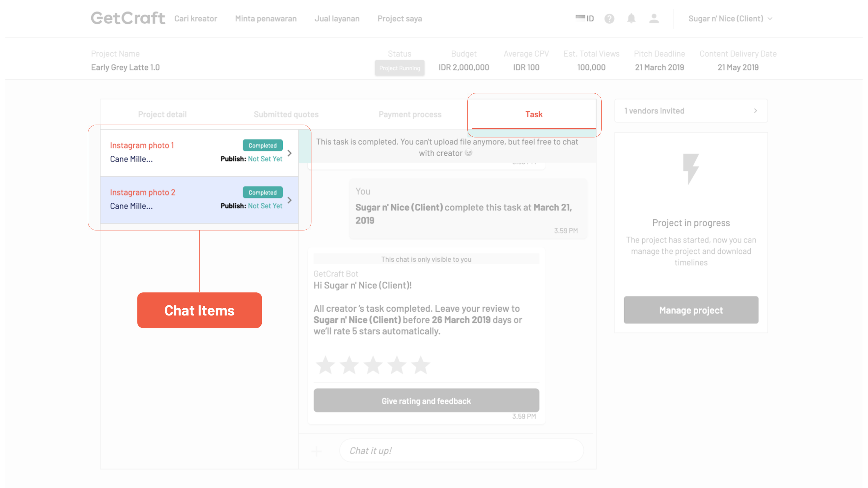Expand the 1 vendors invited panel

pos(691,111)
